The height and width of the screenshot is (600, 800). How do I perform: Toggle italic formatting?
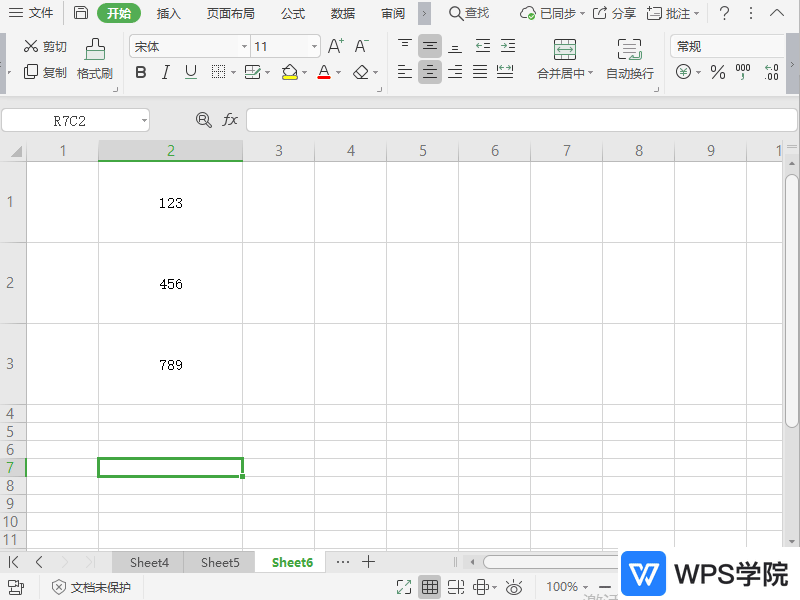(x=166, y=72)
